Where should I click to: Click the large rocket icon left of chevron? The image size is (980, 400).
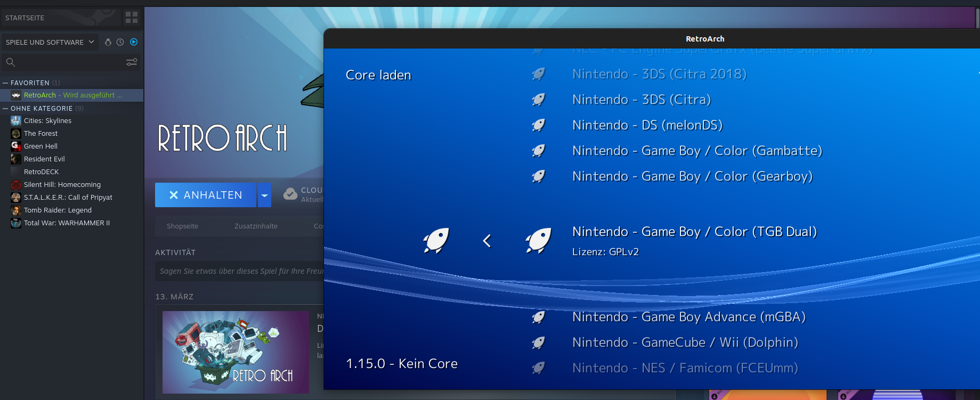436,240
